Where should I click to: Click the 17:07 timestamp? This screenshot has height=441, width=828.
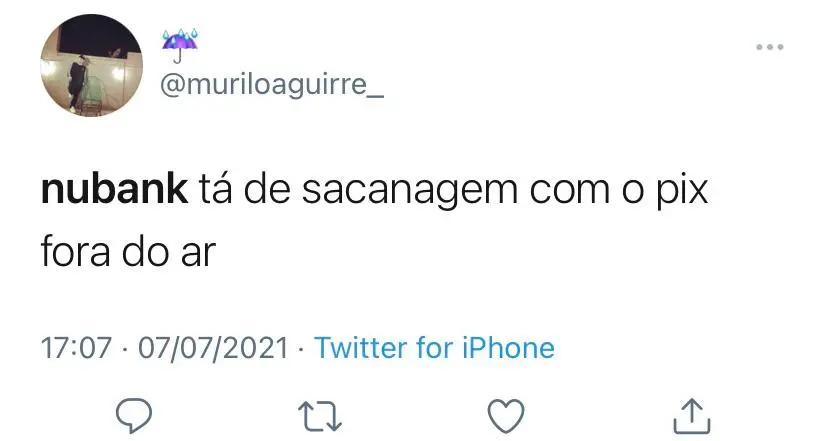coord(75,348)
